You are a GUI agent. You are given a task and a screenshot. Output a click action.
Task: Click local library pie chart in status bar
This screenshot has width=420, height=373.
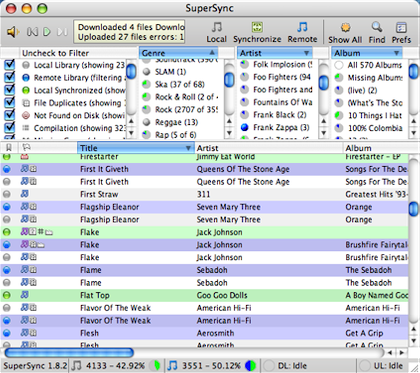[155, 366]
